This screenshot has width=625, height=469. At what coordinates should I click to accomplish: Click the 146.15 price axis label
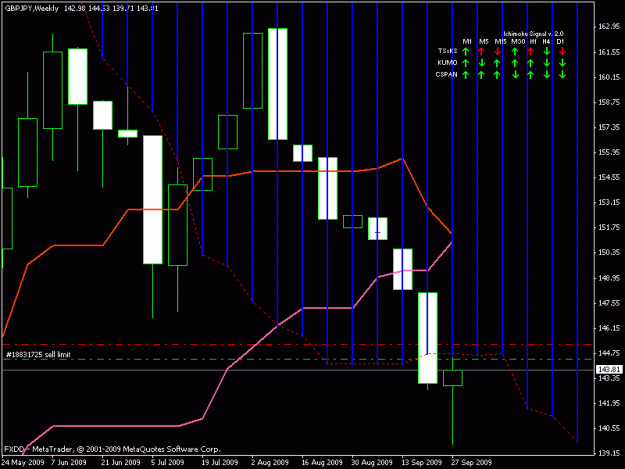(x=609, y=328)
